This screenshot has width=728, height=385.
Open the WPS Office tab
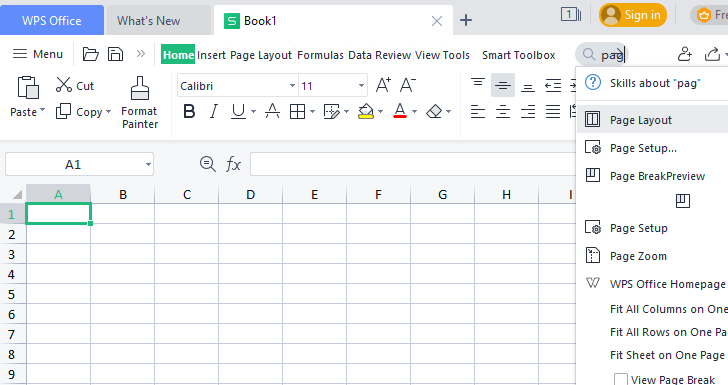pyautogui.click(x=52, y=20)
